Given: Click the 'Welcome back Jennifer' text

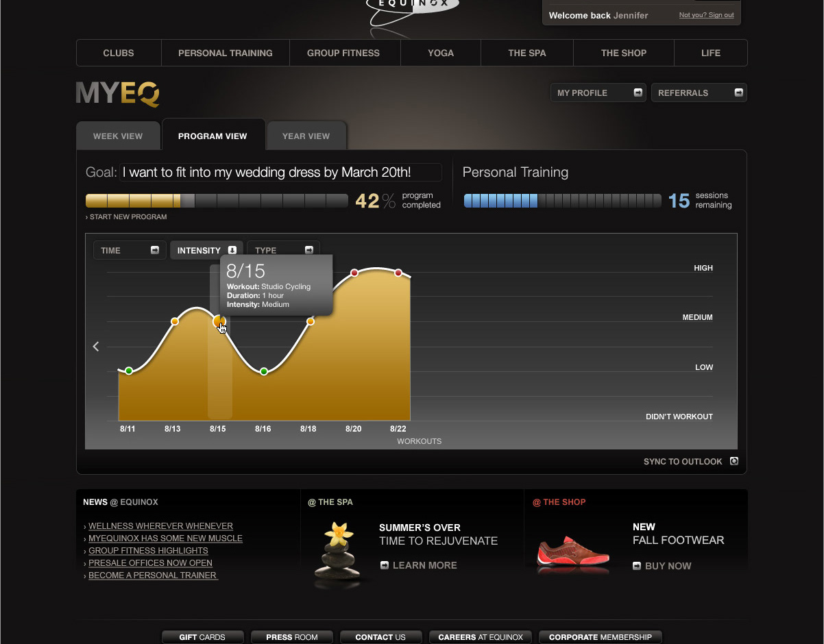Looking at the screenshot, I should coord(598,15).
